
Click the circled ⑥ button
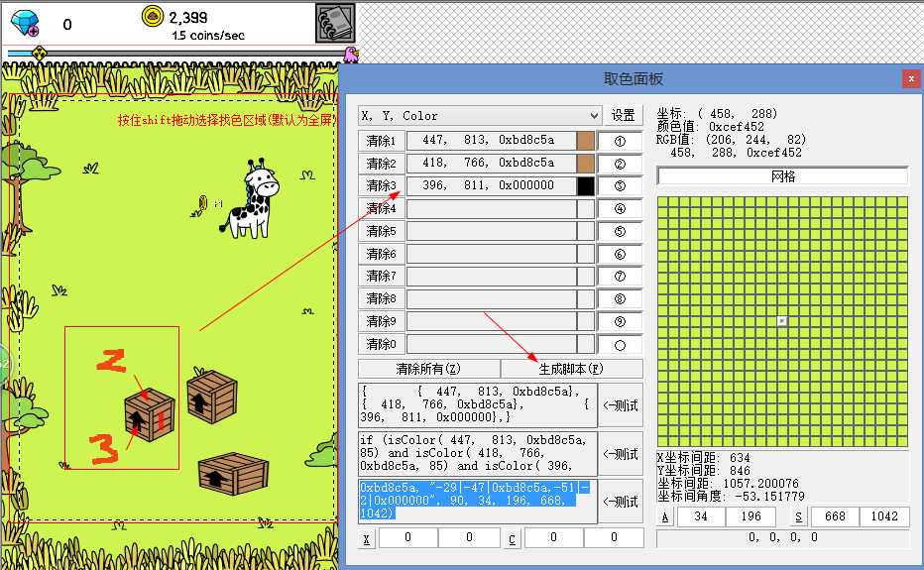(620, 254)
